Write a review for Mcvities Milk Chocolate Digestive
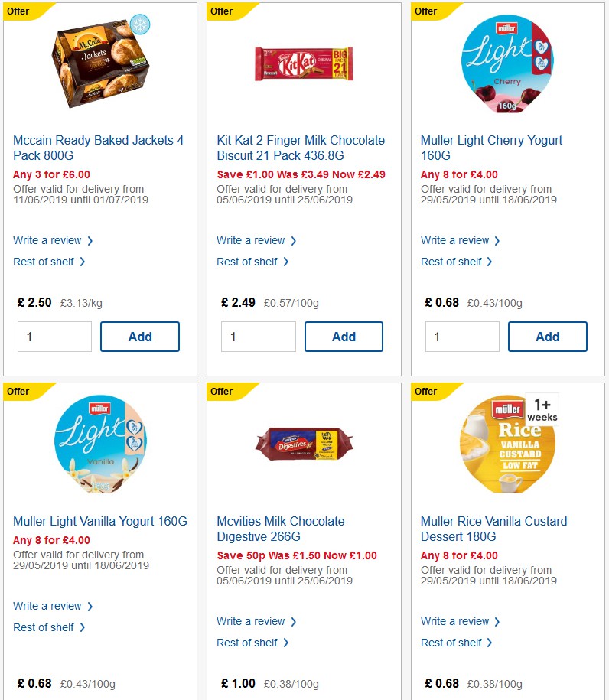 (x=252, y=621)
